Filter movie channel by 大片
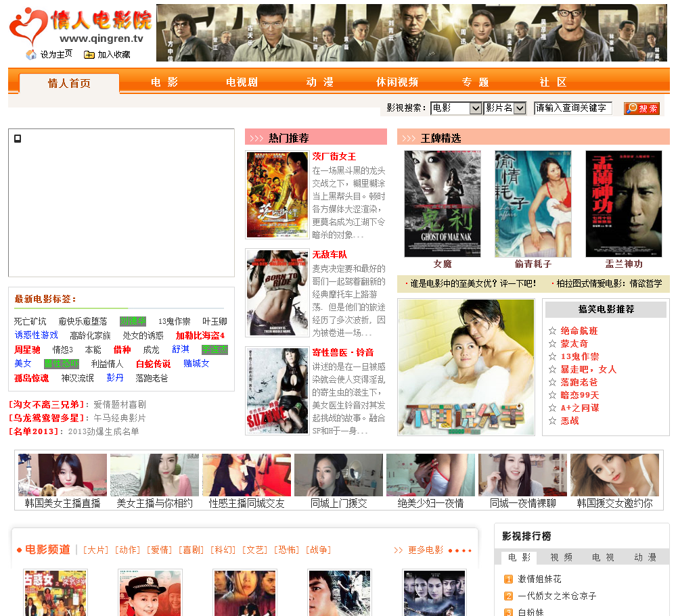This screenshot has width=678, height=616. 96,550
